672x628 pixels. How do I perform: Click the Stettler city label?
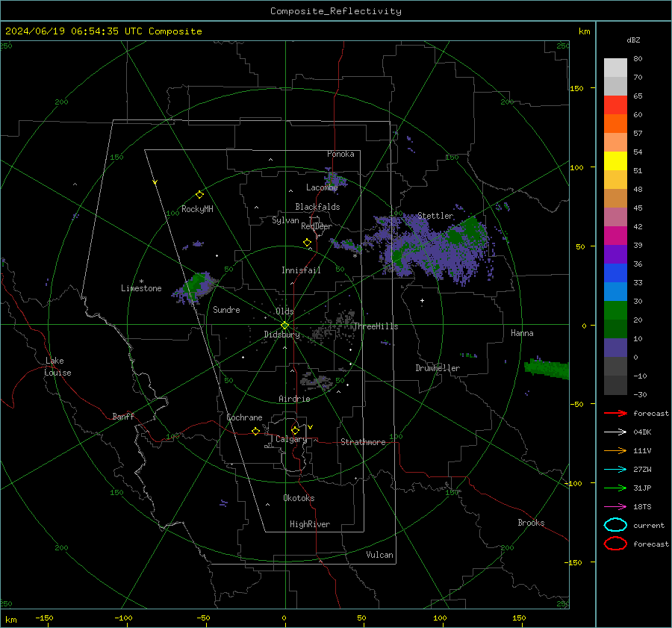435,216
